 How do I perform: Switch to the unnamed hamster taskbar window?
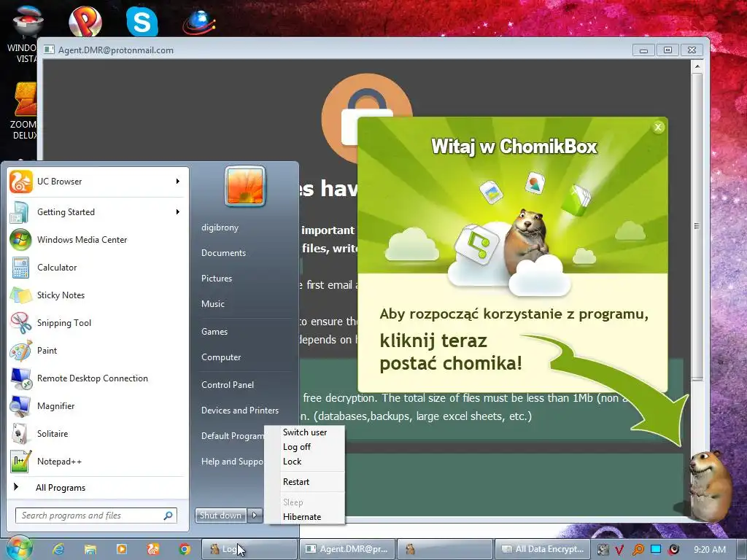tap(444, 549)
